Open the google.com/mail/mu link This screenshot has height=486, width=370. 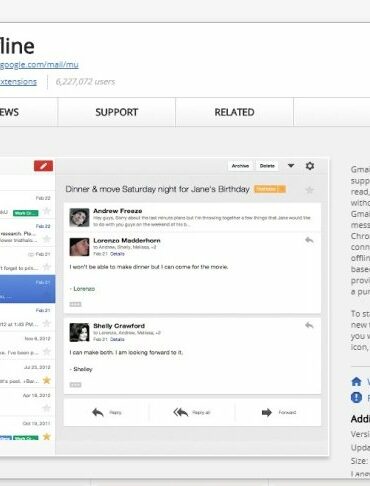click(x=39, y=65)
